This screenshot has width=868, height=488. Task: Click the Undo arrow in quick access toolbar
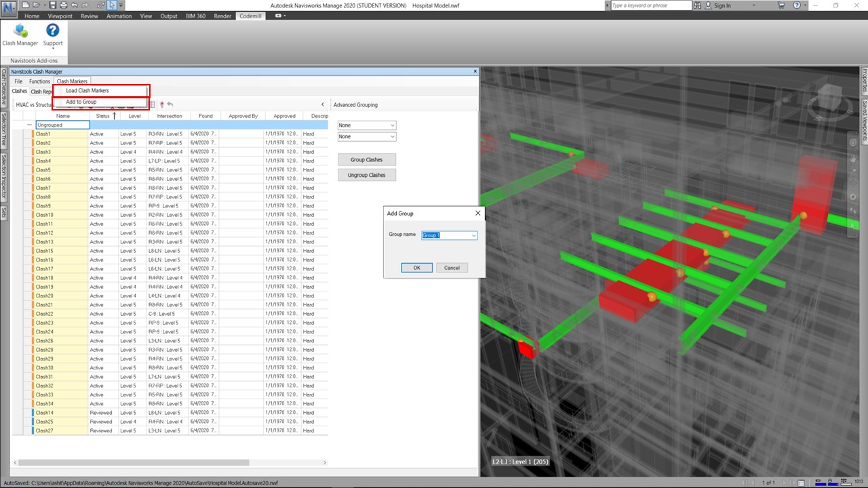point(74,5)
